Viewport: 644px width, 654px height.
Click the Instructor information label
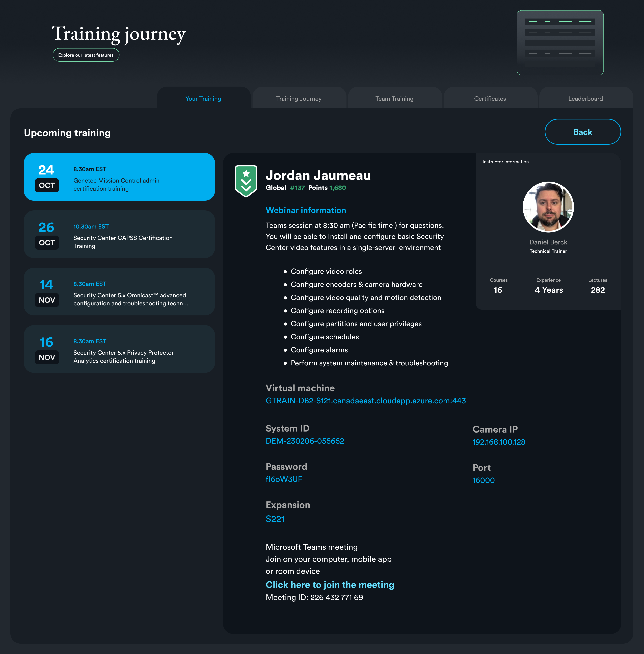pos(505,162)
